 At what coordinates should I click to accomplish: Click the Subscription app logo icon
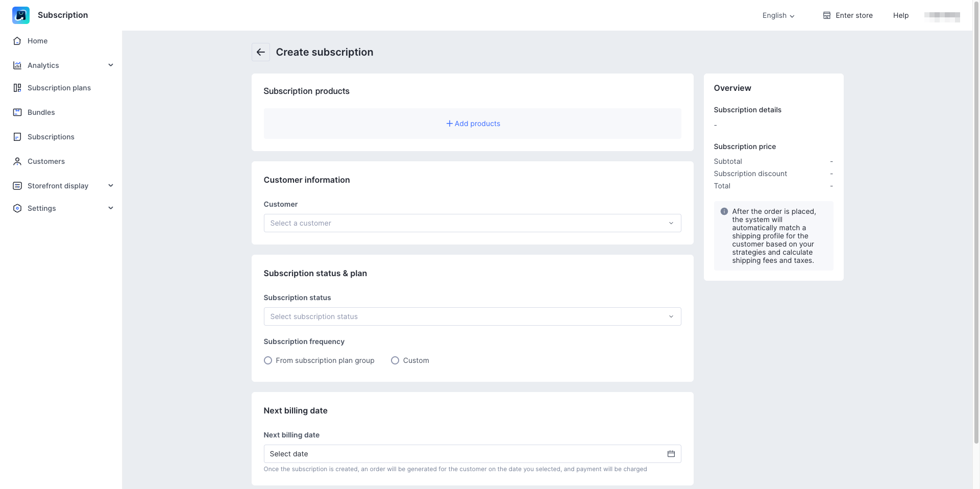pyautogui.click(x=21, y=15)
